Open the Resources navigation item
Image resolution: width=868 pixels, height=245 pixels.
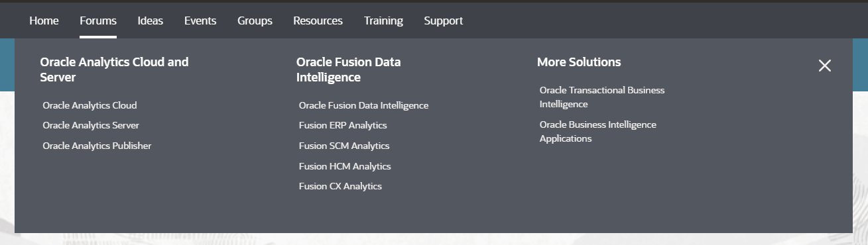tap(318, 21)
